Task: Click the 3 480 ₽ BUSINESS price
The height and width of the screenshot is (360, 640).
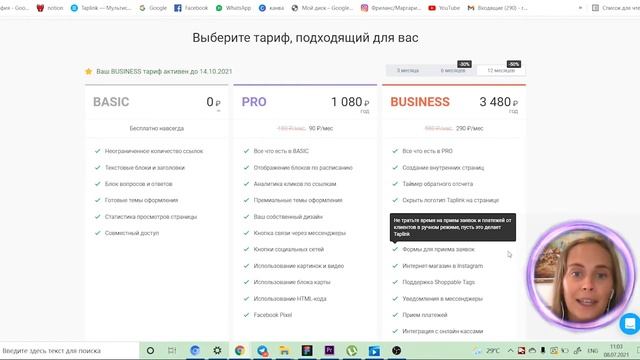Action: pyautogui.click(x=498, y=102)
